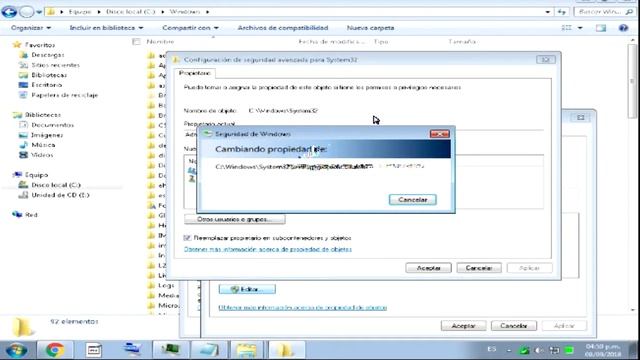Open the link below the Editar button
This screenshot has height=360, width=640.
pyautogui.click(x=302, y=307)
